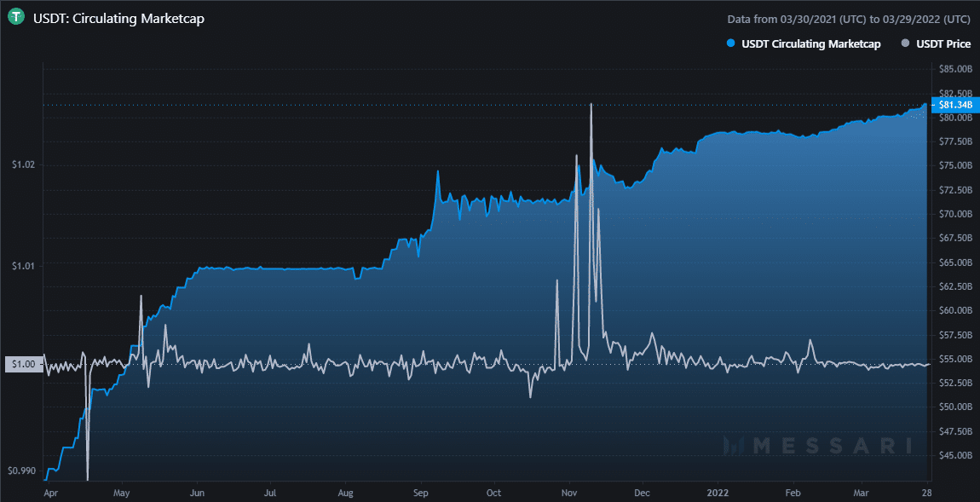Click the $55.00B axis label
The width and height of the screenshot is (980, 502).
(955, 359)
